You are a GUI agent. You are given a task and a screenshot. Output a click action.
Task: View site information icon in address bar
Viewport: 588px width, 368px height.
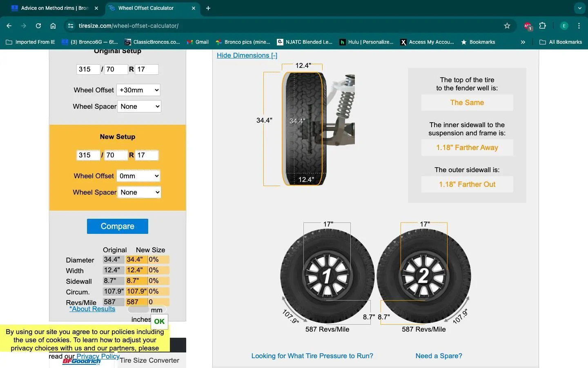[x=71, y=26]
